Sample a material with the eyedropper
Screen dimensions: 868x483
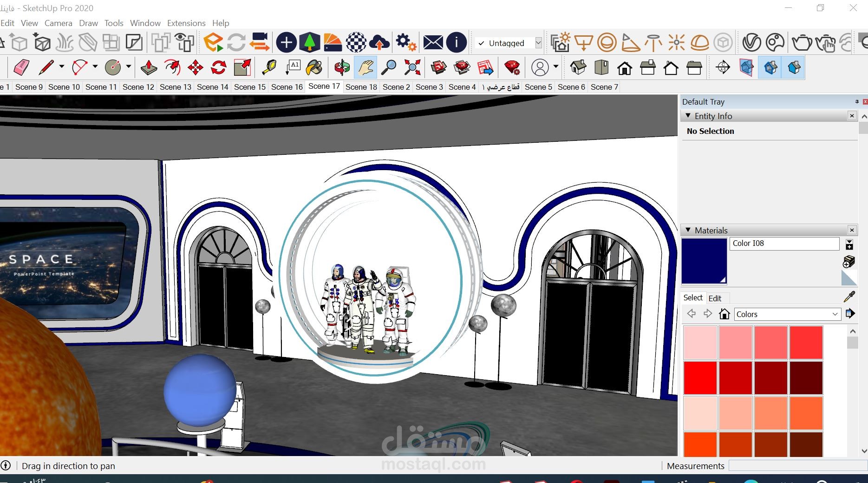[x=849, y=297]
